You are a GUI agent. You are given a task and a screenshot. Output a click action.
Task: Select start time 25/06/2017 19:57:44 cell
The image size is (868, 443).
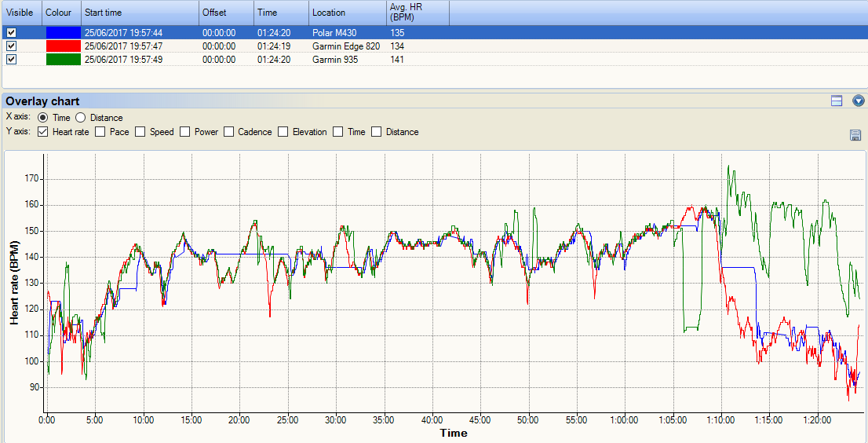coord(123,33)
